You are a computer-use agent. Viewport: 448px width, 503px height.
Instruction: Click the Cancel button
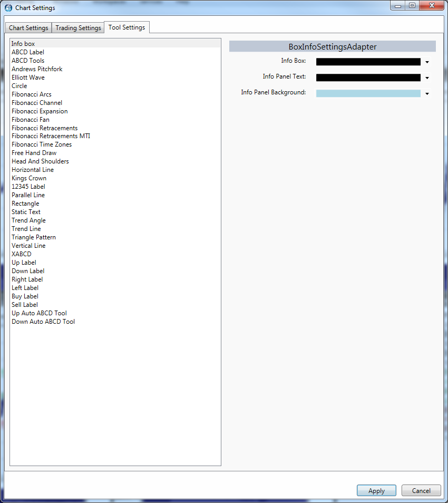tap(421, 490)
